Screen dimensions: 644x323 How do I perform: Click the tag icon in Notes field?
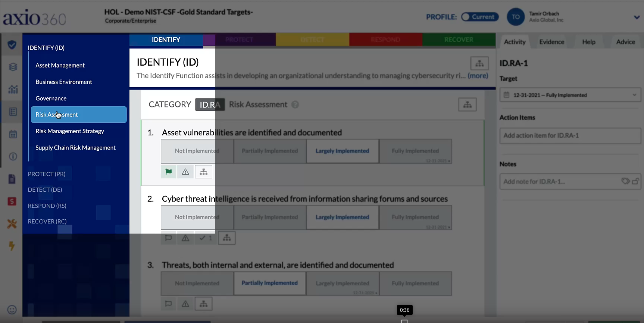(625, 181)
